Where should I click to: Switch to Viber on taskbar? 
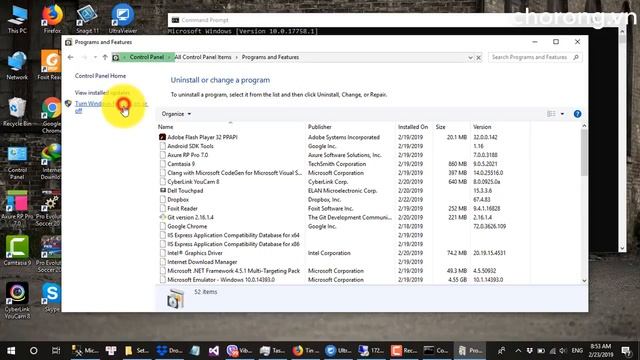[239, 350]
